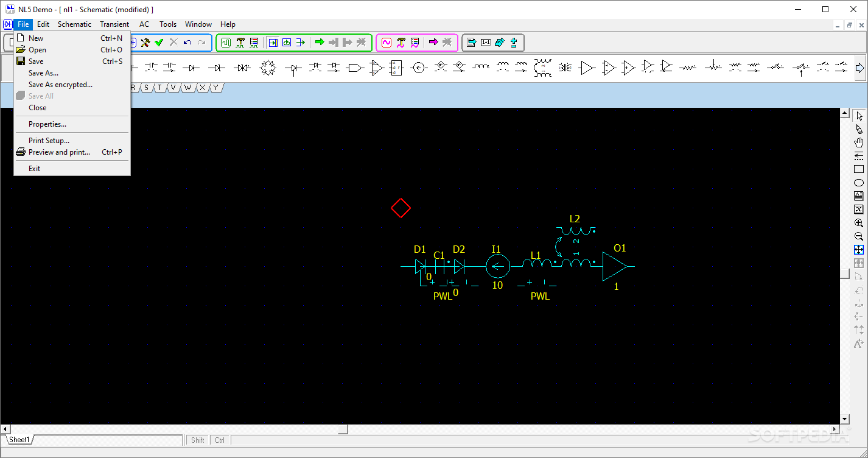This screenshot has height=458, width=868.
Task: Switch to the V component tab
Action: pos(173,88)
